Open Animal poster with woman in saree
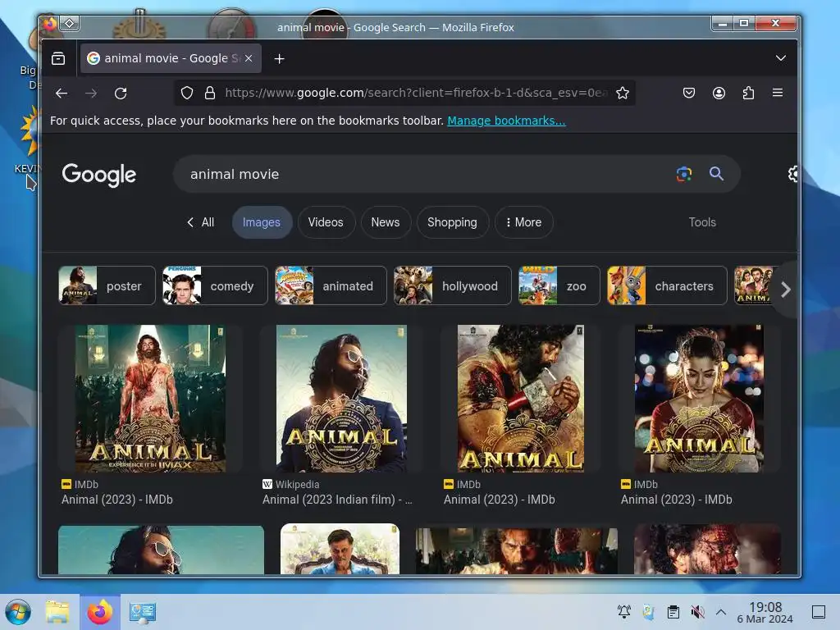This screenshot has width=840, height=630. click(x=699, y=399)
